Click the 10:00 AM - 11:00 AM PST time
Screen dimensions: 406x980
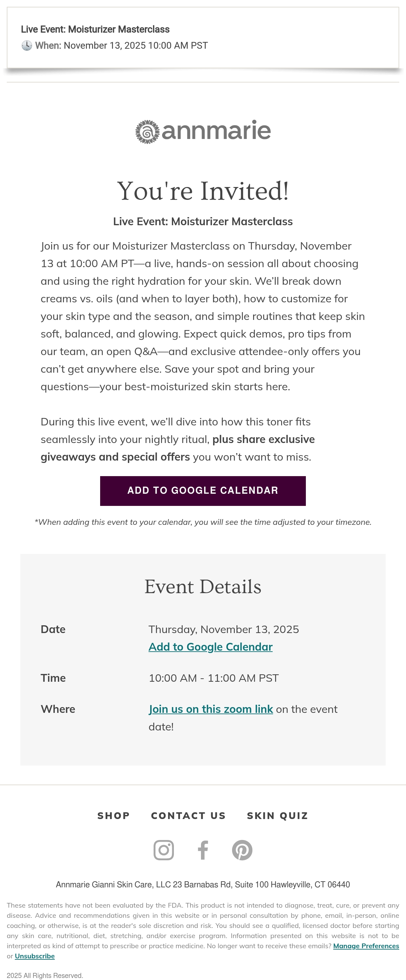213,678
